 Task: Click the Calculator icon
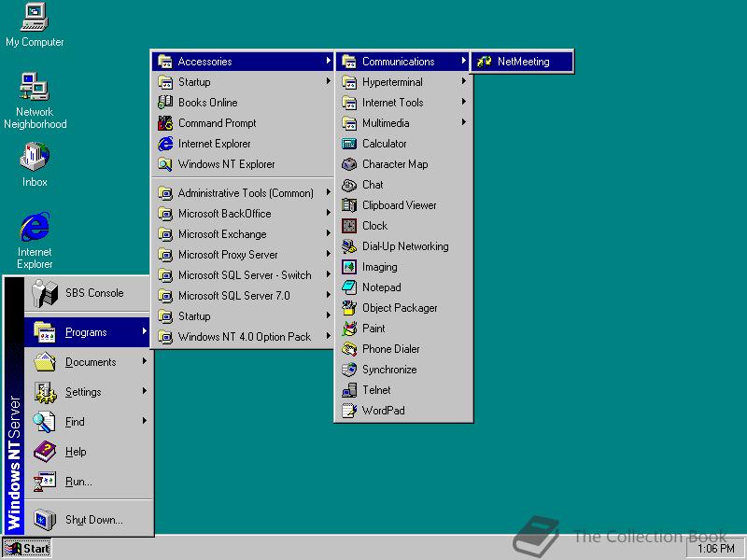click(349, 144)
